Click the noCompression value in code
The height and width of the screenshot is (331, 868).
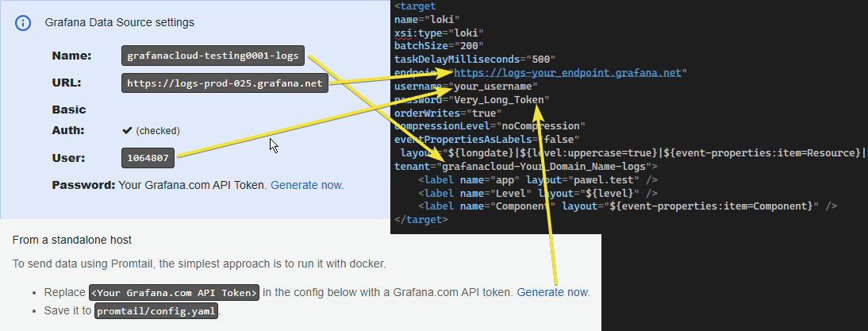pos(540,126)
